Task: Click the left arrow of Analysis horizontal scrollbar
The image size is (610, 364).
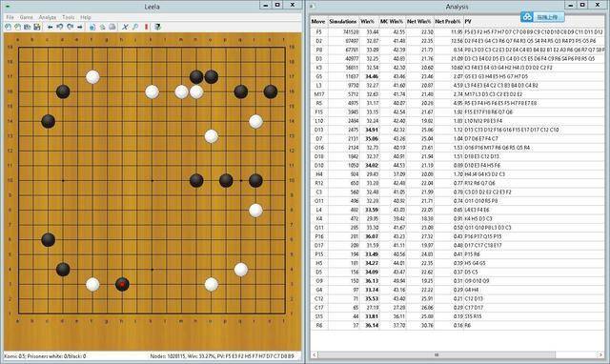Action: tap(314, 354)
